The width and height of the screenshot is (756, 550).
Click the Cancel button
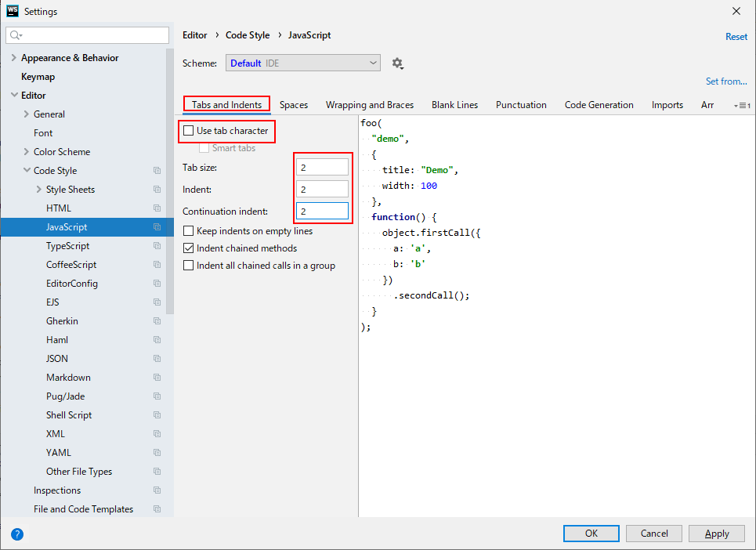pyautogui.click(x=654, y=533)
